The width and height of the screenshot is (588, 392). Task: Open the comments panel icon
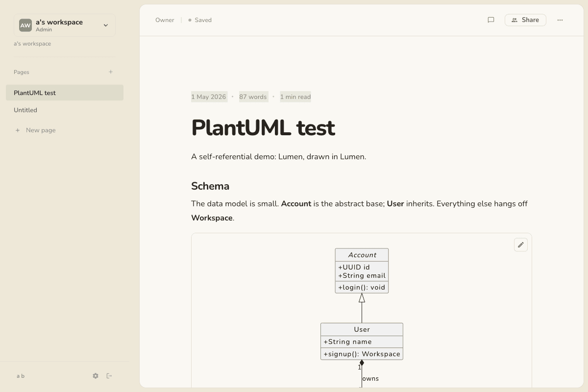[x=490, y=20]
